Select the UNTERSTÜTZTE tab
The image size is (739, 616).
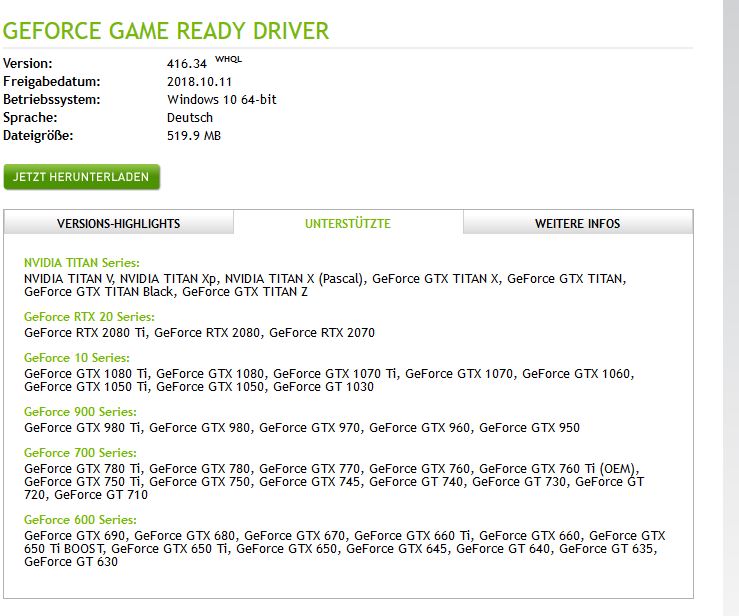coord(348,223)
